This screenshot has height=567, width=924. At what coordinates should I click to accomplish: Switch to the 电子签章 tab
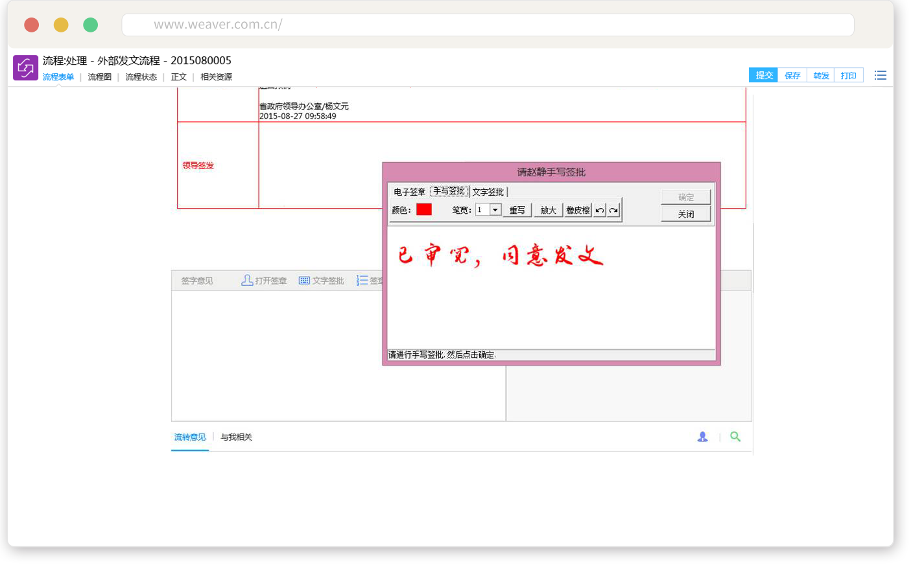click(409, 192)
